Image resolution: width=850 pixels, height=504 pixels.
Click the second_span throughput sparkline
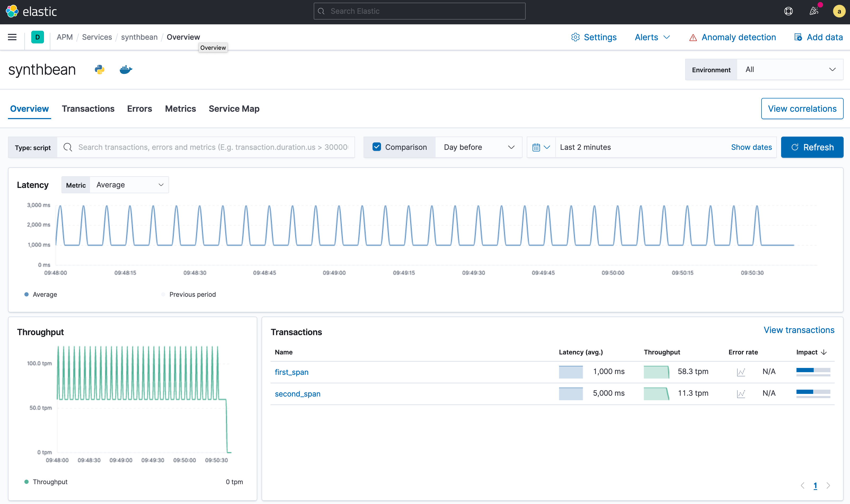coord(656,394)
